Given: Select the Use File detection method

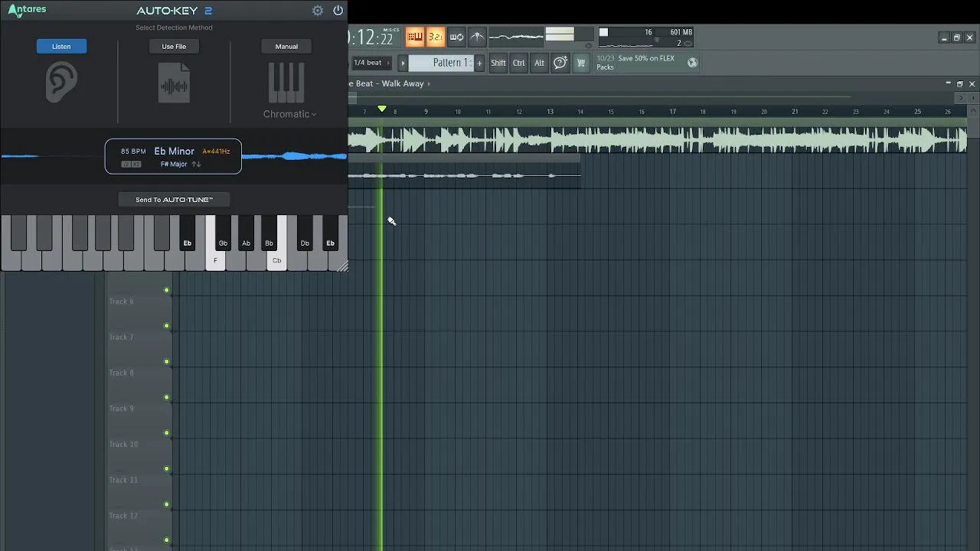Looking at the screenshot, I should 174,47.
